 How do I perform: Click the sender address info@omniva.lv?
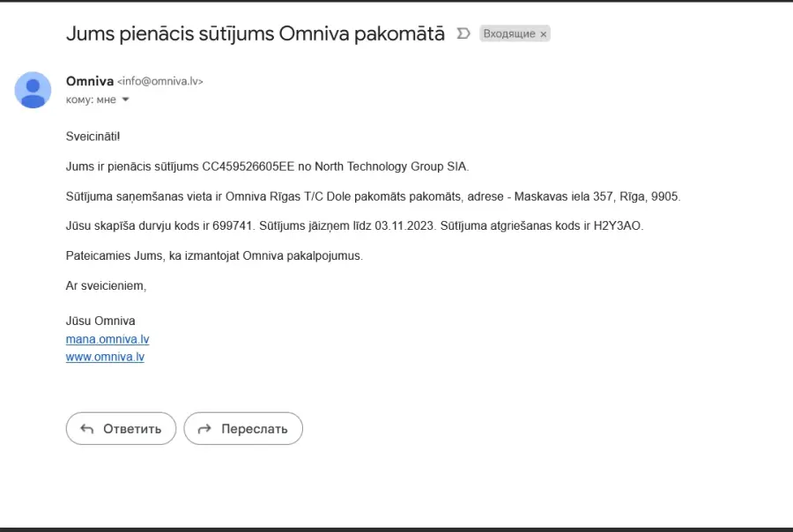[160, 81]
